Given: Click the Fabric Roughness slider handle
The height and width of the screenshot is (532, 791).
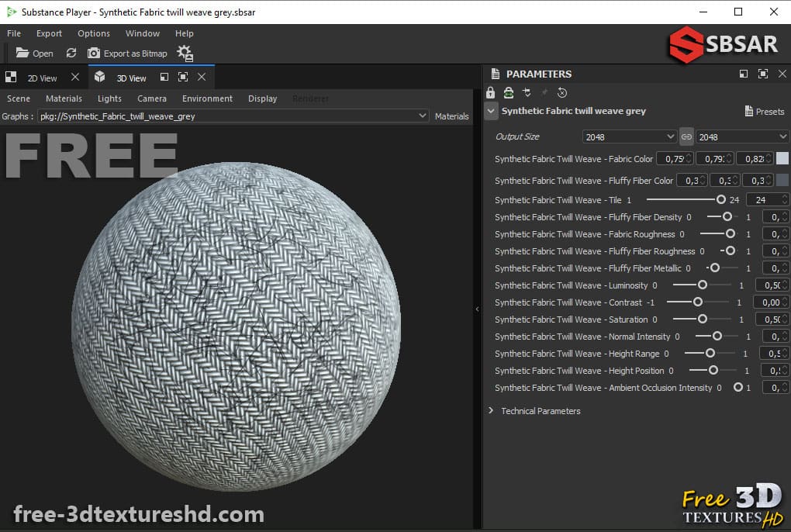Looking at the screenshot, I should [730, 233].
